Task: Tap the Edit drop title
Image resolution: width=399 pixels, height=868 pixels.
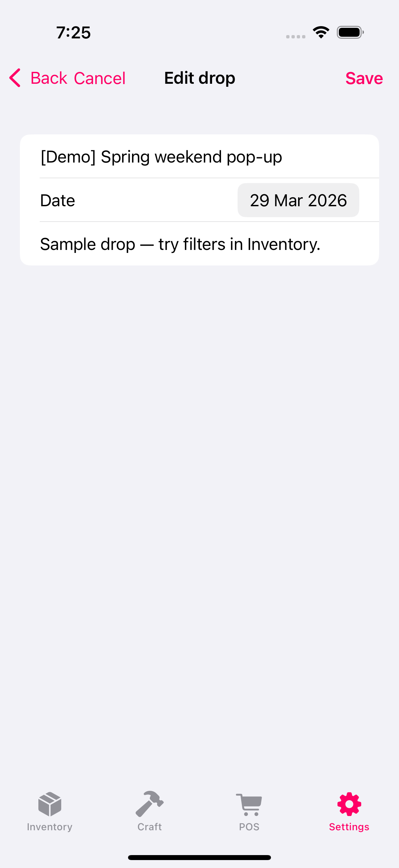Action: point(200,78)
